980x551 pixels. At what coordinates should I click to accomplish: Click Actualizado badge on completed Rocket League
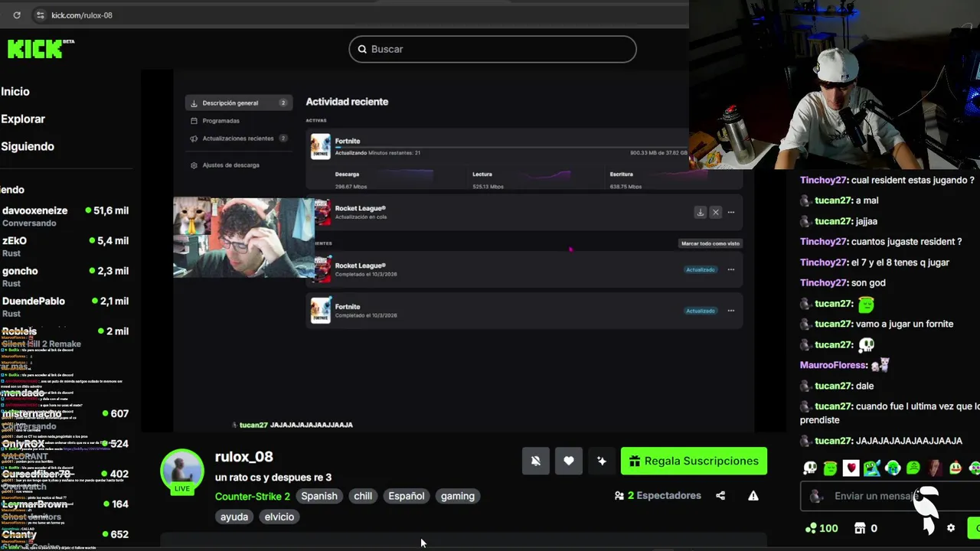(701, 269)
